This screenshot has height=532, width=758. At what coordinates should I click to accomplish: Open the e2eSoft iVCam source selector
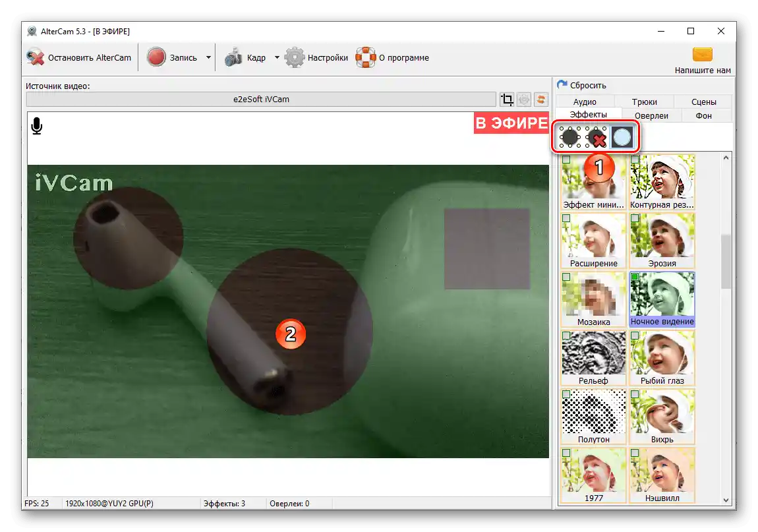261,99
